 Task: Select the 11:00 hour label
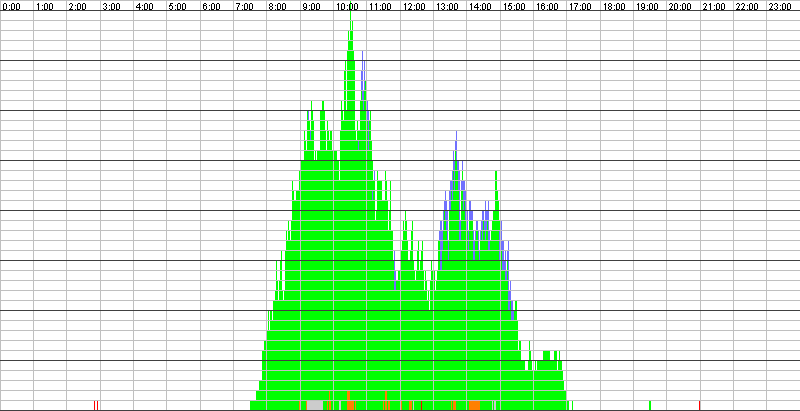coord(381,7)
